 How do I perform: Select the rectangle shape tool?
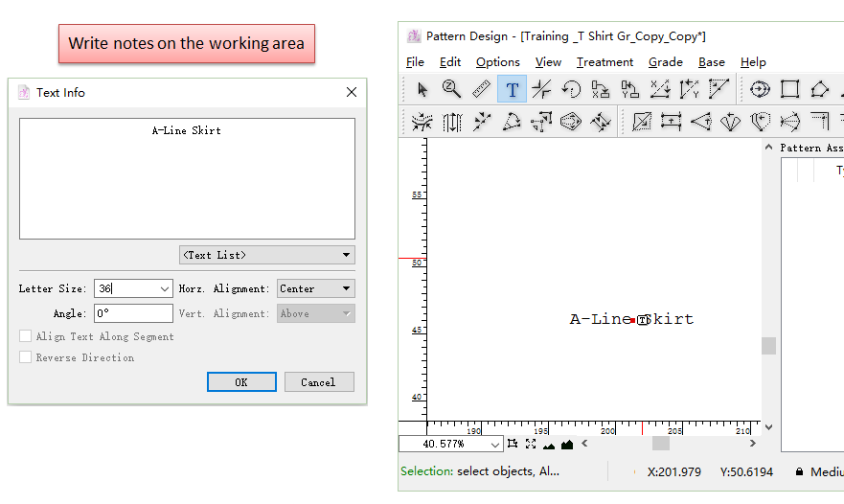pos(789,89)
